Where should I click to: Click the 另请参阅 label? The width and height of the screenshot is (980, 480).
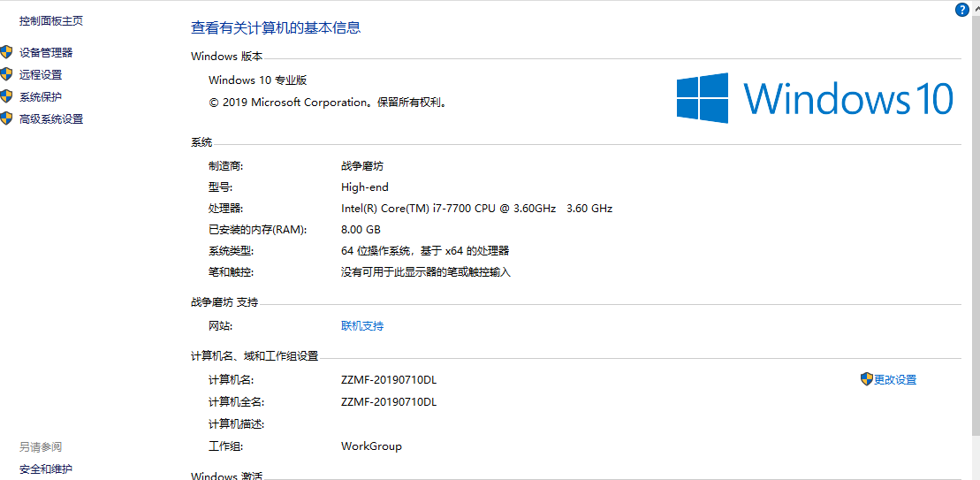coord(41,447)
